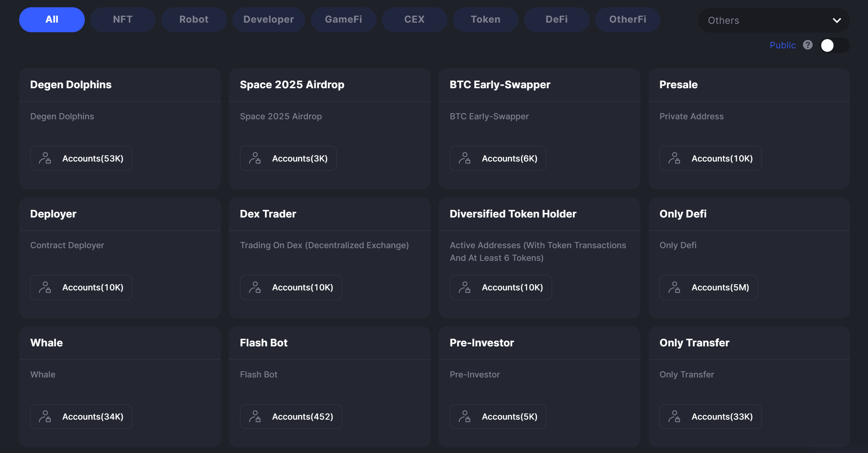
Task: Click the accounts icon in Only Defi card
Action: point(674,287)
